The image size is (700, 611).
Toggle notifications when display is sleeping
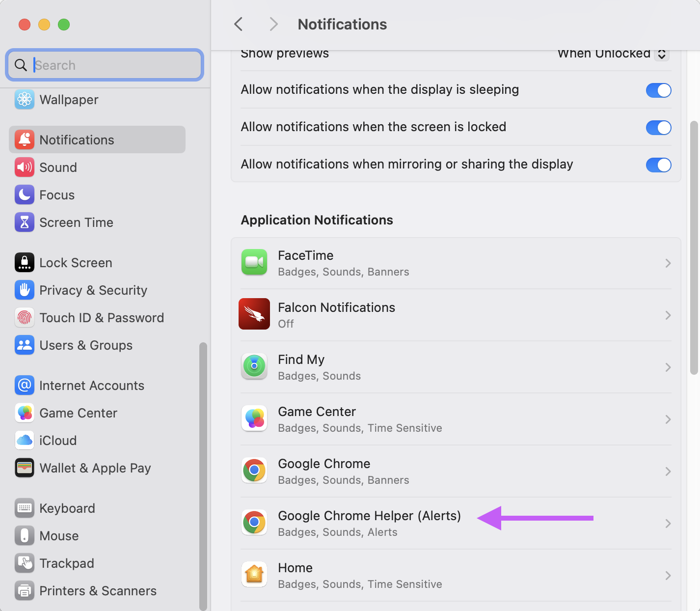click(x=658, y=90)
